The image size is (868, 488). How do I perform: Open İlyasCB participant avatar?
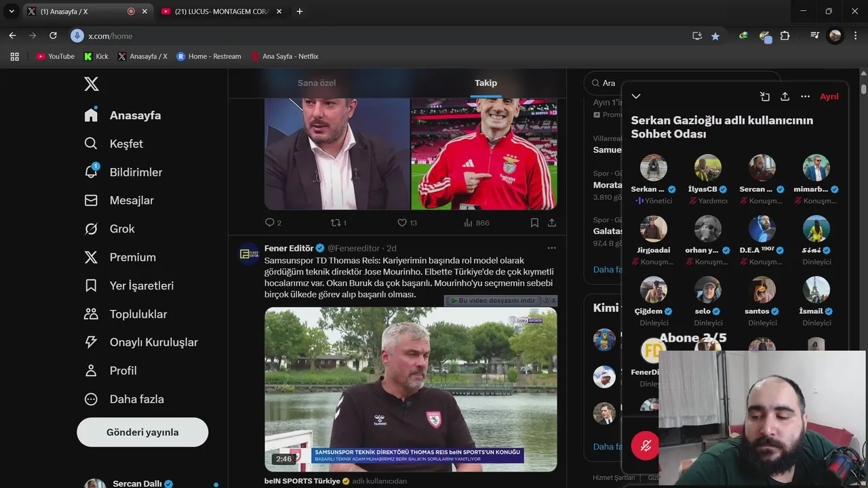pos(708,167)
